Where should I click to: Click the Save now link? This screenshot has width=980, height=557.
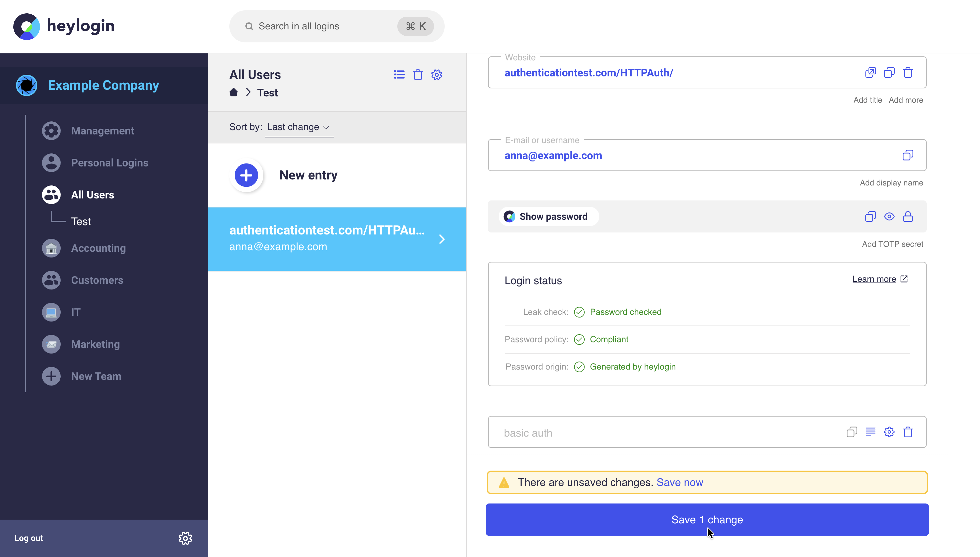[680, 482]
